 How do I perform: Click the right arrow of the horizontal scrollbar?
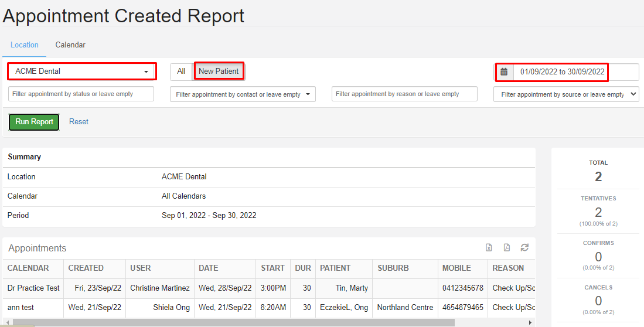coord(530,322)
